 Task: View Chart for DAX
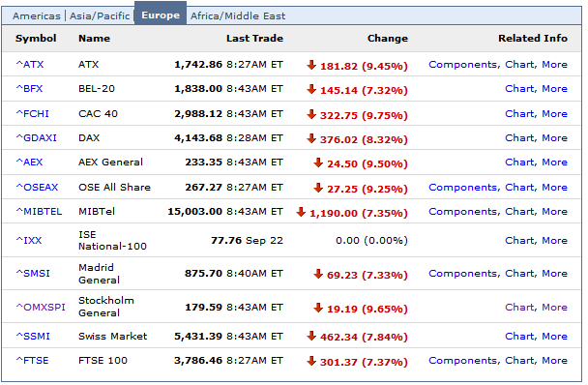(519, 138)
